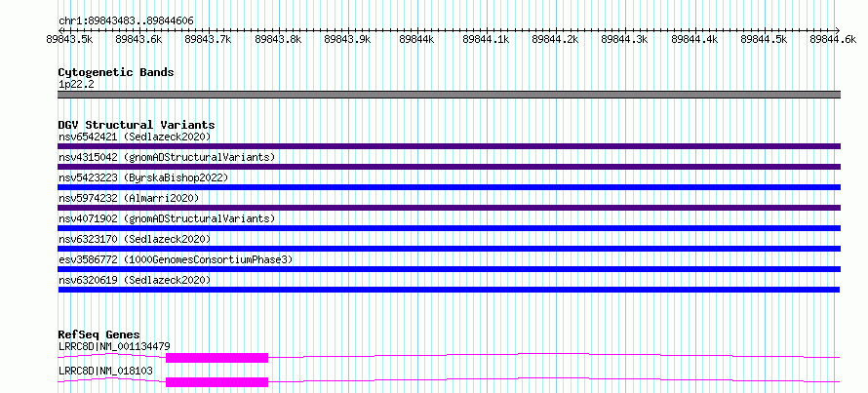This screenshot has width=868, height=393.
Task: Select the nsv5423223 blue variant bar
Action: coord(449,187)
